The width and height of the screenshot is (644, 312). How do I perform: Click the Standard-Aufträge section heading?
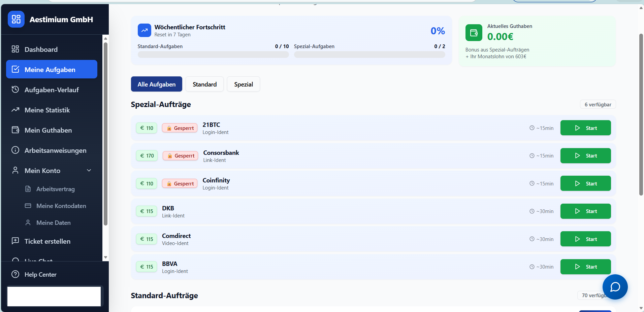tap(164, 296)
